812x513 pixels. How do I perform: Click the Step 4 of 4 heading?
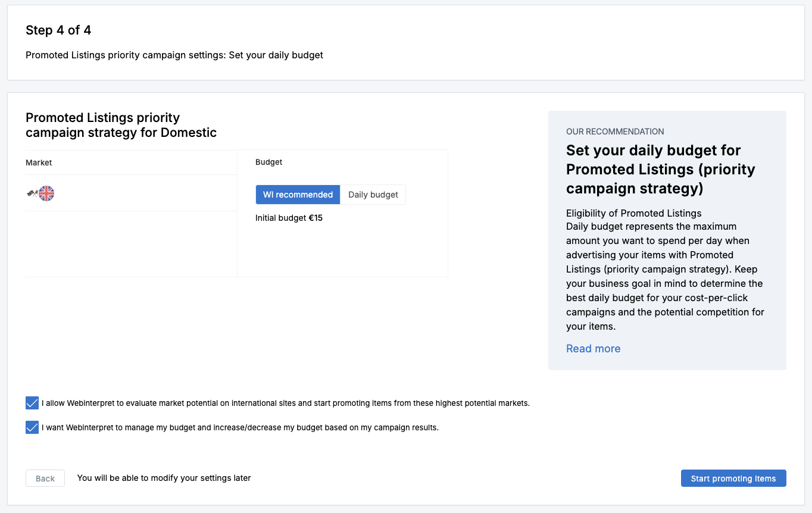58,30
